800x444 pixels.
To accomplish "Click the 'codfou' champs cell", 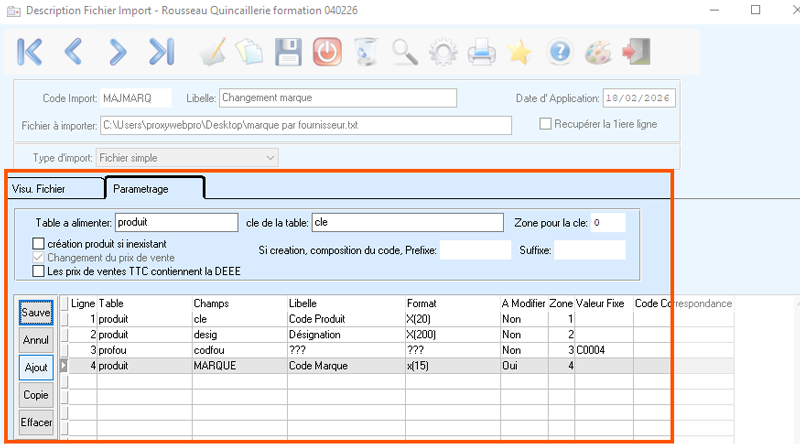I will [x=240, y=350].
